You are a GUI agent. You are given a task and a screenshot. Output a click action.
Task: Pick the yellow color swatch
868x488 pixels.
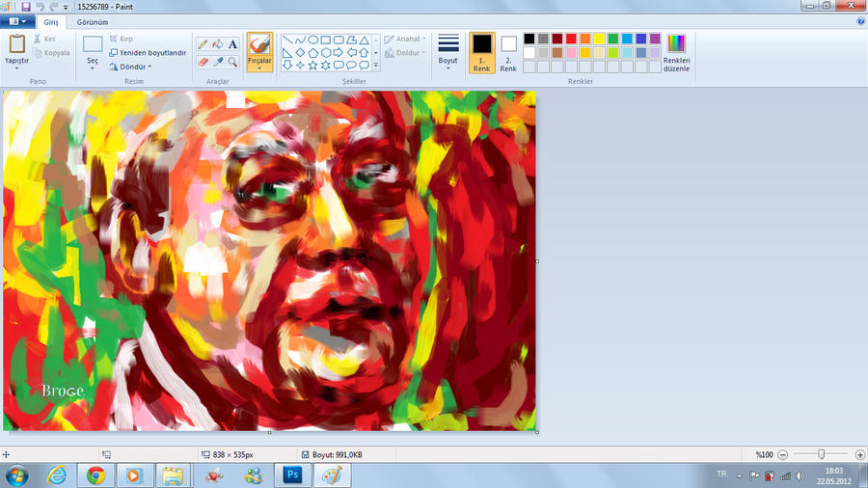click(x=599, y=39)
